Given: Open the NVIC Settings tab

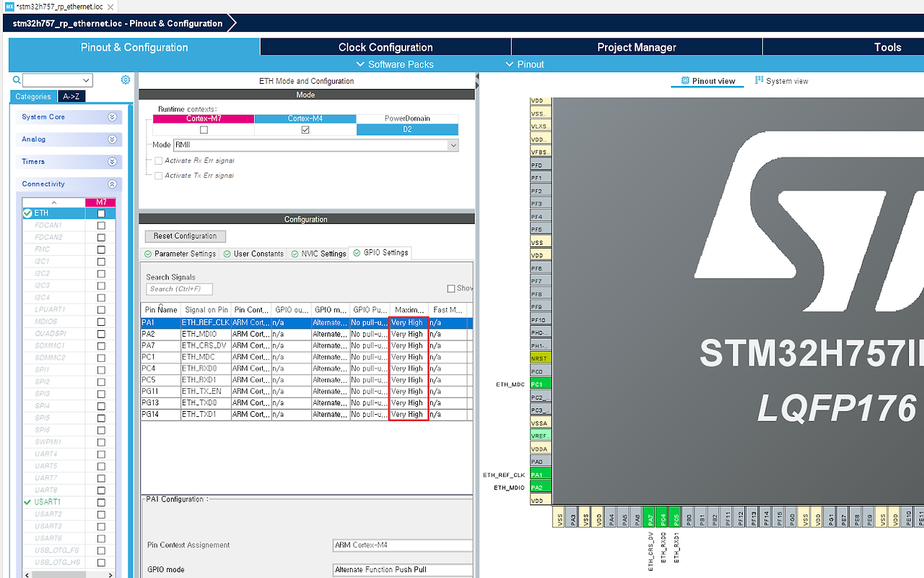Looking at the screenshot, I should point(318,254).
